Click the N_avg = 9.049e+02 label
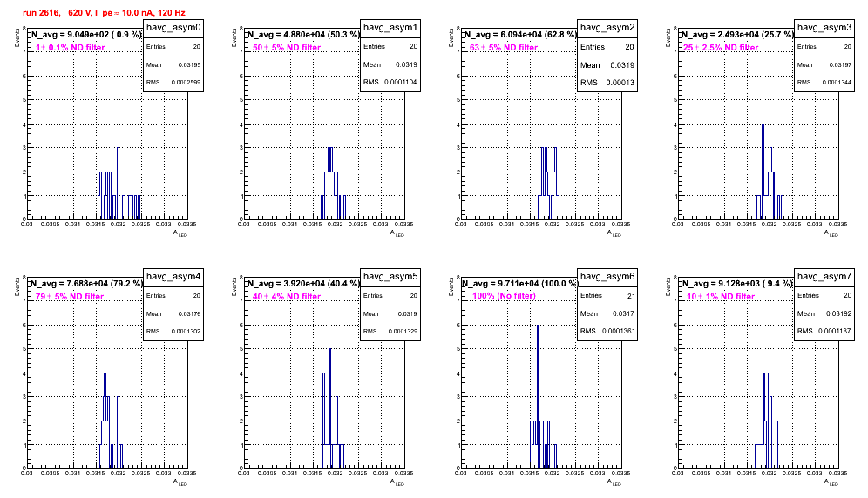The height and width of the screenshot is (498, 868). 86,35
